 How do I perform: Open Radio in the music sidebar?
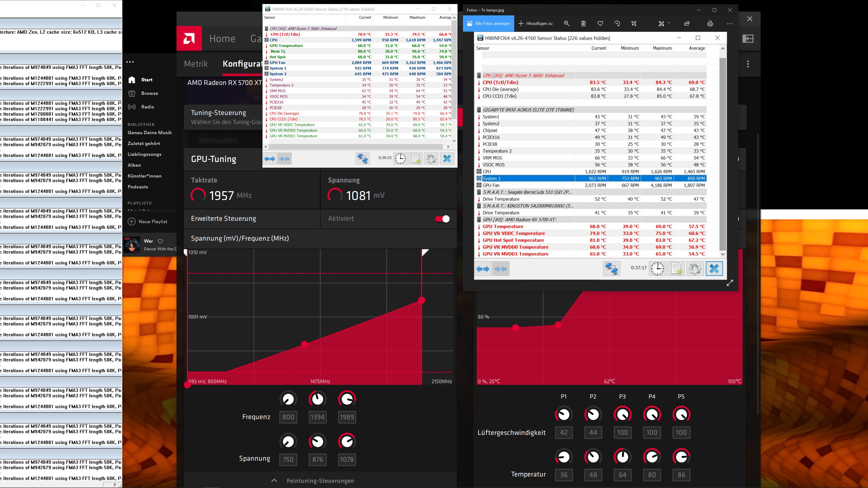tap(147, 107)
